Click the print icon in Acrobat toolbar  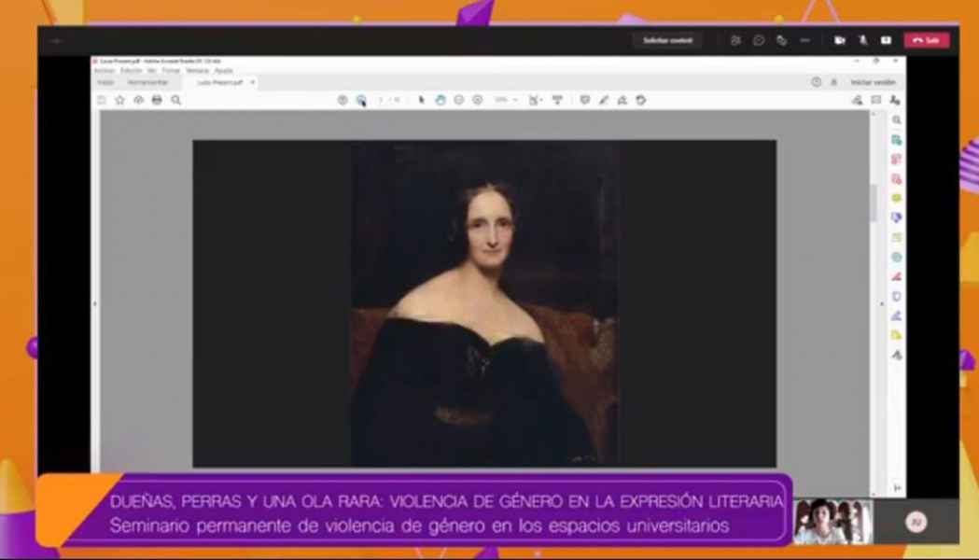[157, 100]
